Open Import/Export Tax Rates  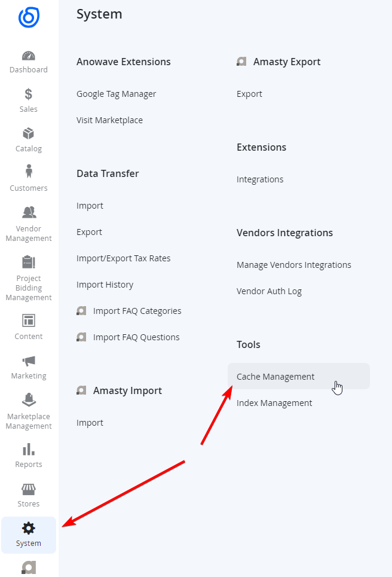124,258
